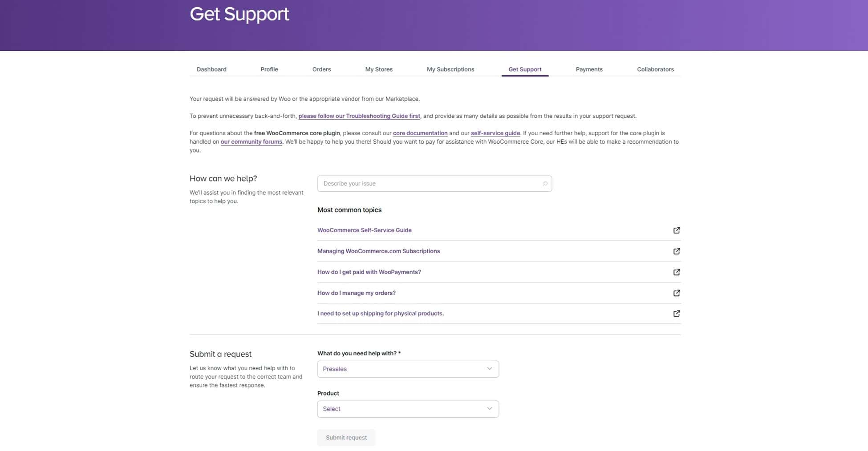Open the Payments tab
Viewport: 868px width, 451px height.
pyautogui.click(x=589, y=69)
